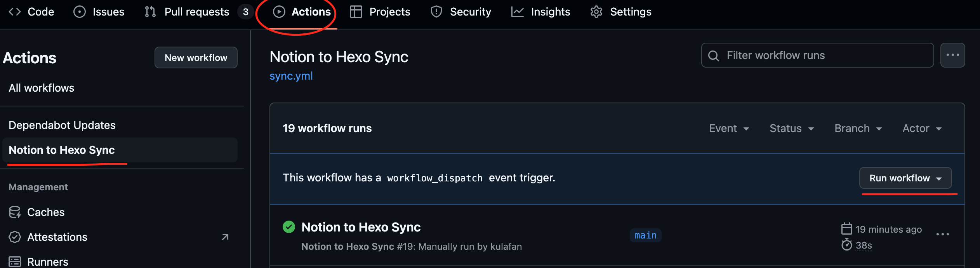980x268 pixels.
Task: Open the sync.yml workflow file link
Action: coord(291,76)
